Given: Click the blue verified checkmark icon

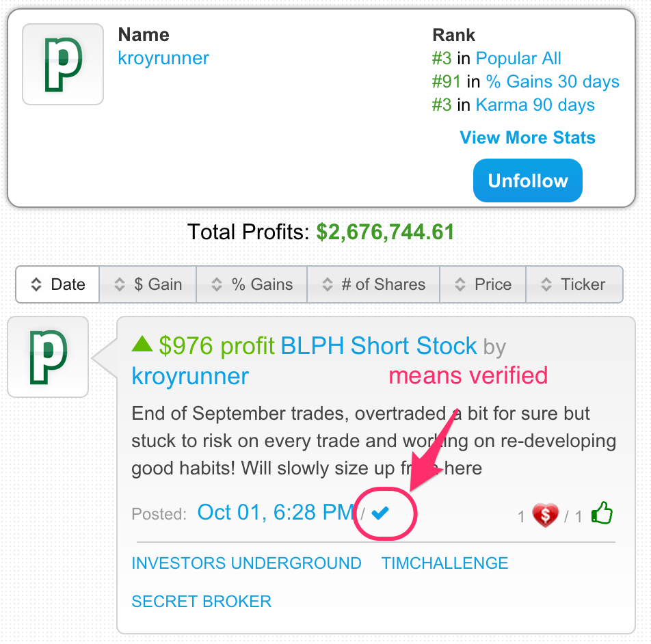Looking at the screenshot, I should point(380,513).
